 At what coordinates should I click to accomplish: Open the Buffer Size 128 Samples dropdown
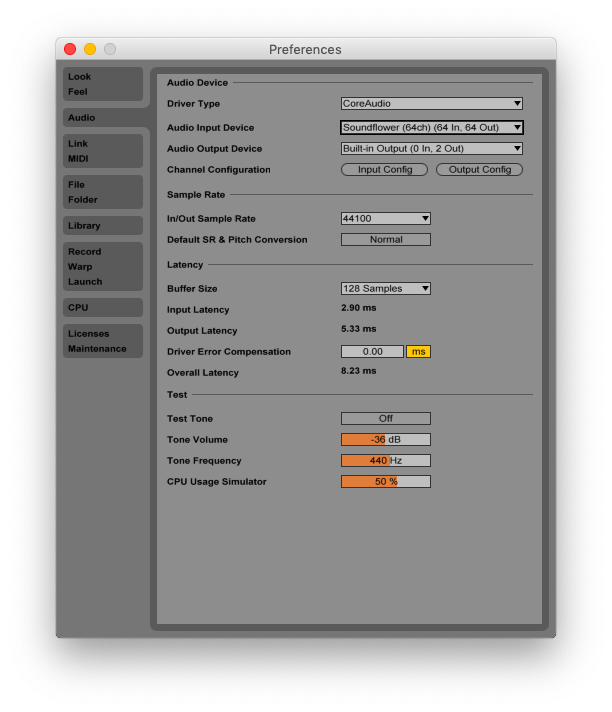click(x=386, y=288)
